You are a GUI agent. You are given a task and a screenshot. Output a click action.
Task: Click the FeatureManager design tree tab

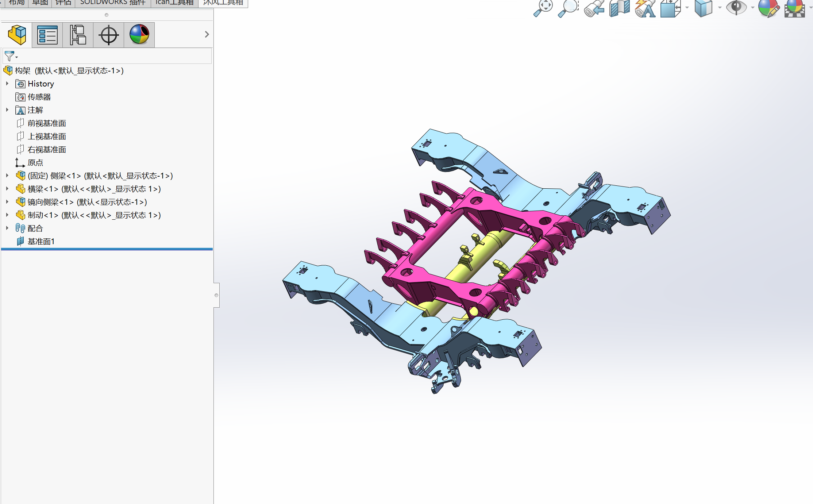[x=17, y=35]
